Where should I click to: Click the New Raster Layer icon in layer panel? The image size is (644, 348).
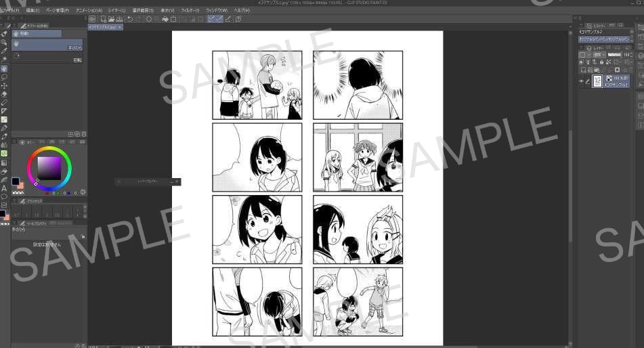583,70
